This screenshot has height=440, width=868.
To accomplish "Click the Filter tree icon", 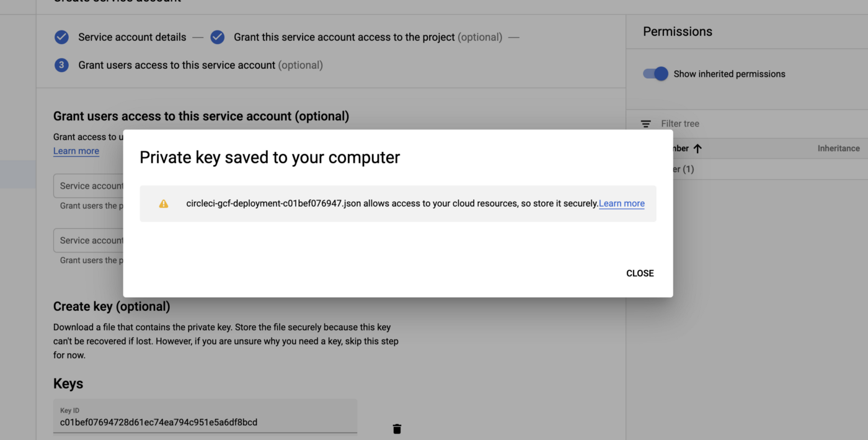I will pyautogui.click(x=645, y=124).
